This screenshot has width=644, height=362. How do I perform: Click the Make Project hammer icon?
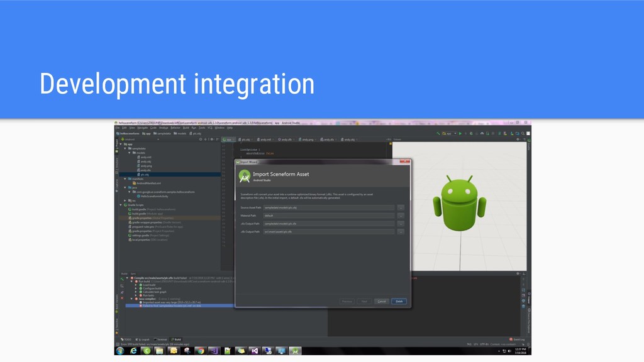pyautogui.click(x=438, y=133)
